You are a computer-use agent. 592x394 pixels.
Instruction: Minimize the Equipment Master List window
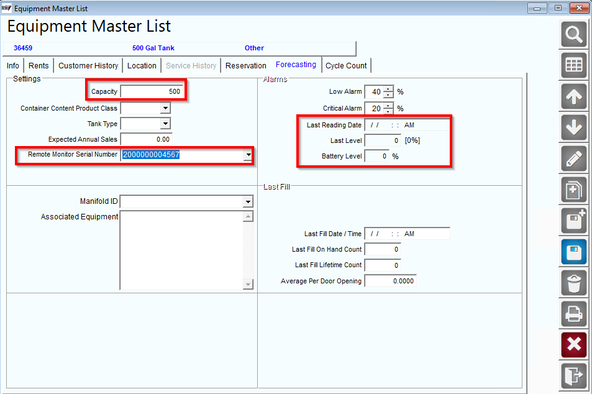coord(537,8)
